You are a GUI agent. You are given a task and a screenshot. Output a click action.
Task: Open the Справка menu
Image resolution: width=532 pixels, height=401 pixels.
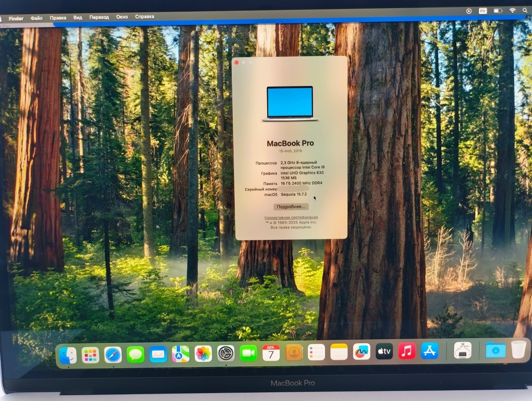click(x=145, y=17)
